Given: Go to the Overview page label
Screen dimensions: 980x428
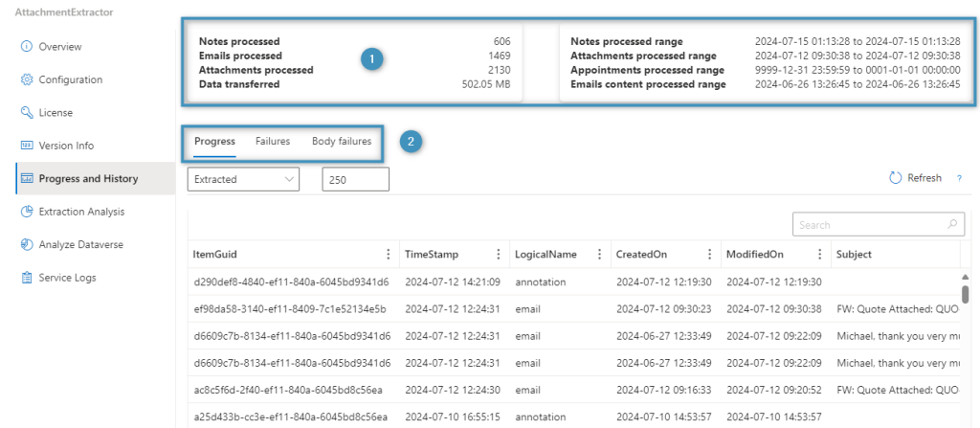Looking at the screenshot, I should click(x=60, y=47).
